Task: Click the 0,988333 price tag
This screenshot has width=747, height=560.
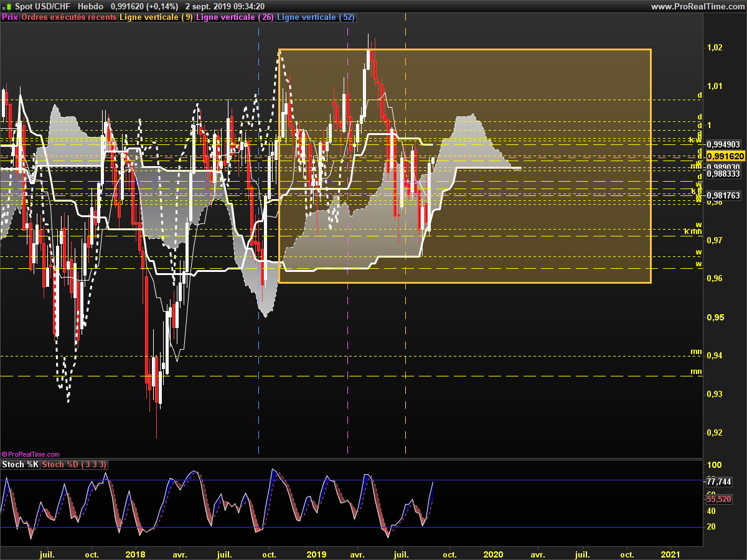Action: click(724, 174)
